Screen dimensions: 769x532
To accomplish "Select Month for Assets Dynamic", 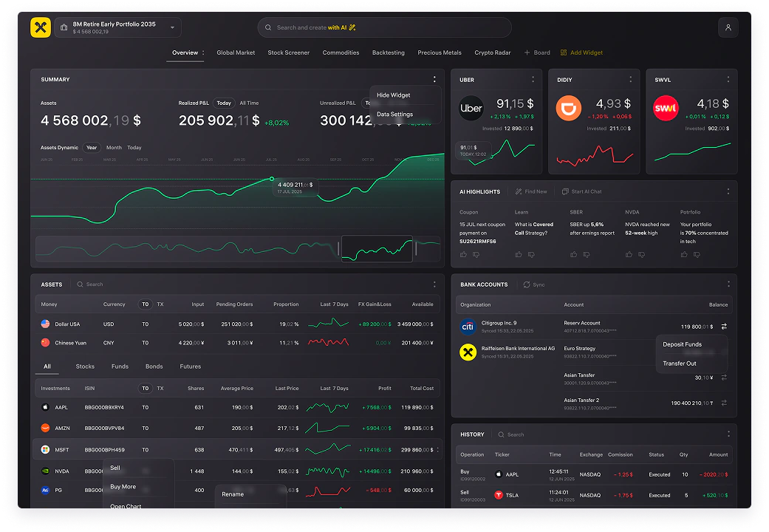I will pos(114,147).
